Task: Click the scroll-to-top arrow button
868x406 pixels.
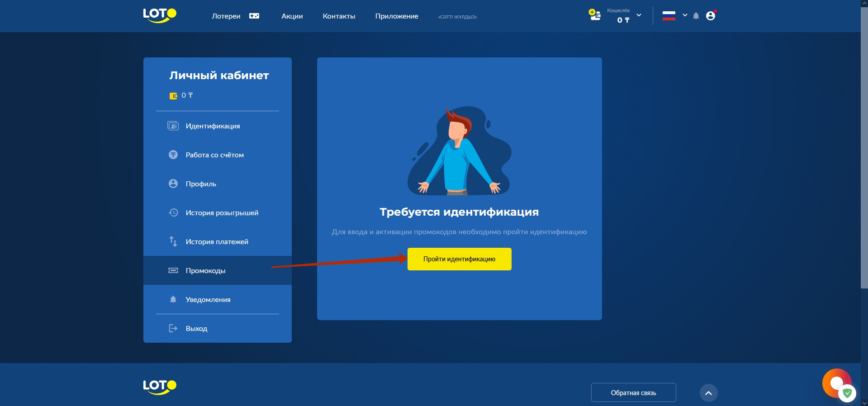Action: click(x=708, y=393)
